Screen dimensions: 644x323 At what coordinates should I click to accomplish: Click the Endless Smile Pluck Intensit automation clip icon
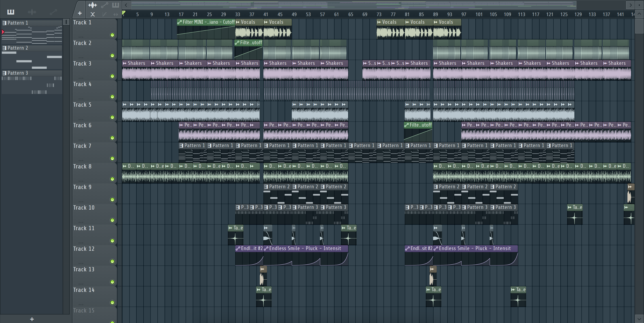click(266, 249)
